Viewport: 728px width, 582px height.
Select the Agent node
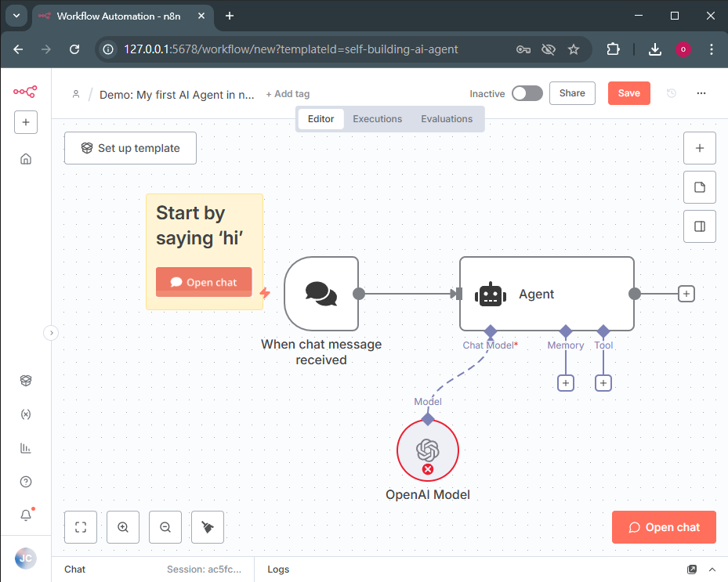pos(546,294)
